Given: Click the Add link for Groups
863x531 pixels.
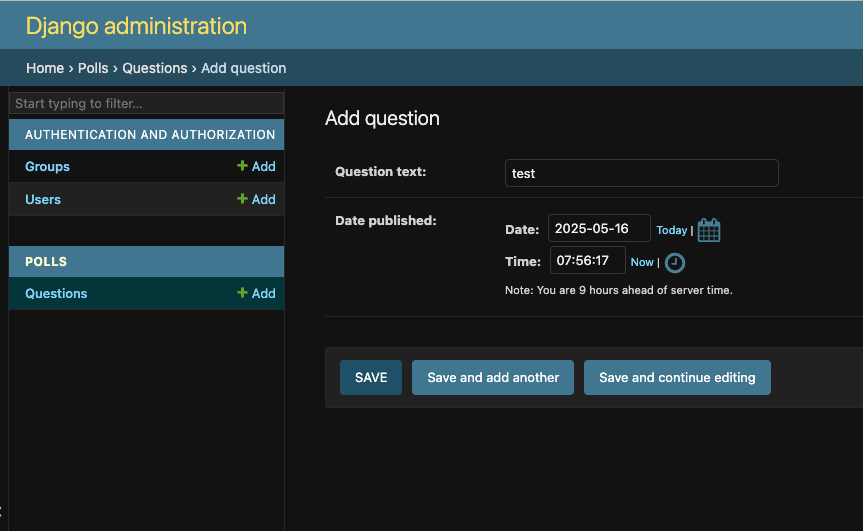Looking at the screenshot, I should tap(256, 166).
